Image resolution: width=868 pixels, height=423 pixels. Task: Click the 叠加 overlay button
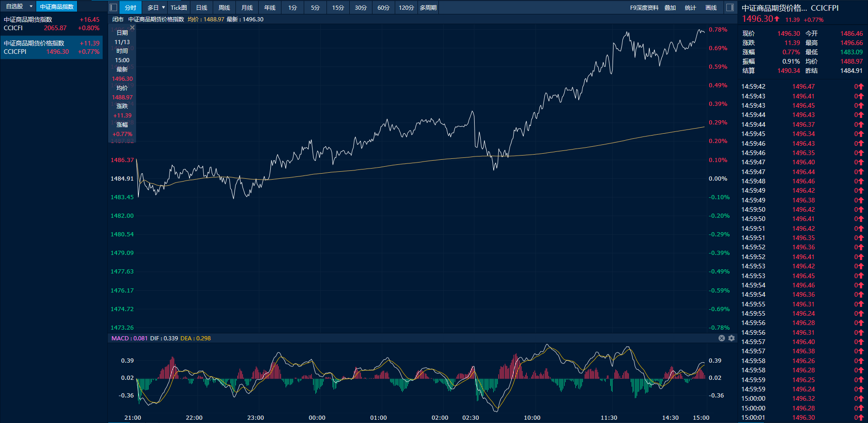coord(670,7)
